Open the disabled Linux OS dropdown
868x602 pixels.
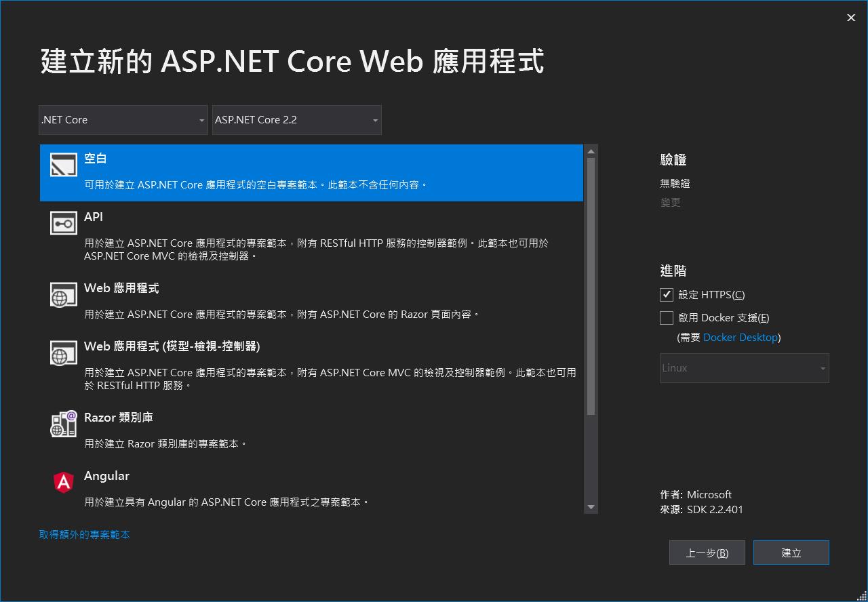click(x=745, y=368)
